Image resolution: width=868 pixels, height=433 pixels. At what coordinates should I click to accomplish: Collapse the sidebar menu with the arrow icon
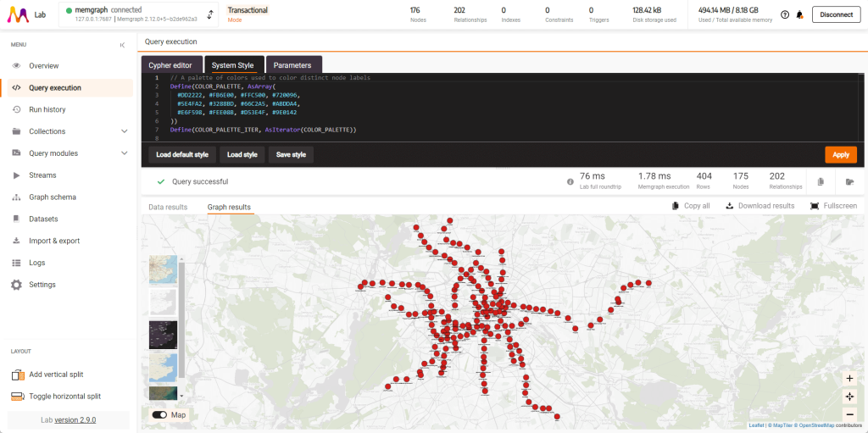[122, 45]
